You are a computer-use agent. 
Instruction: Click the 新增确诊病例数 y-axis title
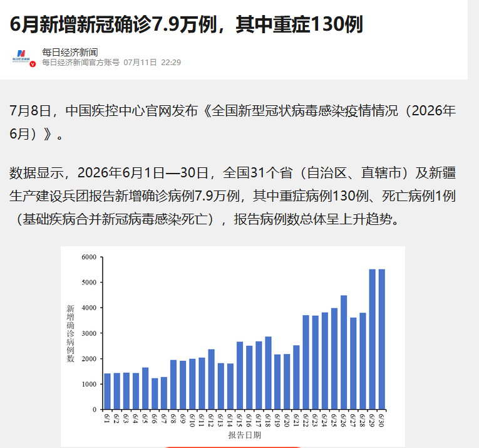(x=70, y=333)
